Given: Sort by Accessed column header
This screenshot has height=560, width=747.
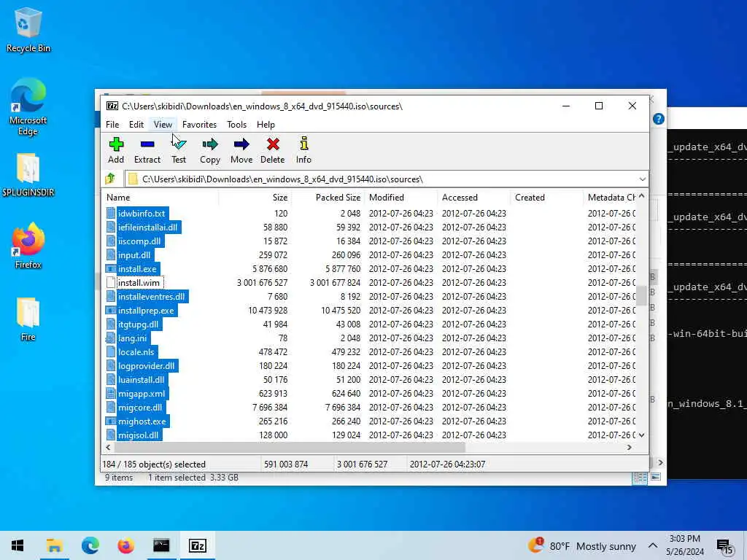Looking at the screenshot, I should click(474, 197).
